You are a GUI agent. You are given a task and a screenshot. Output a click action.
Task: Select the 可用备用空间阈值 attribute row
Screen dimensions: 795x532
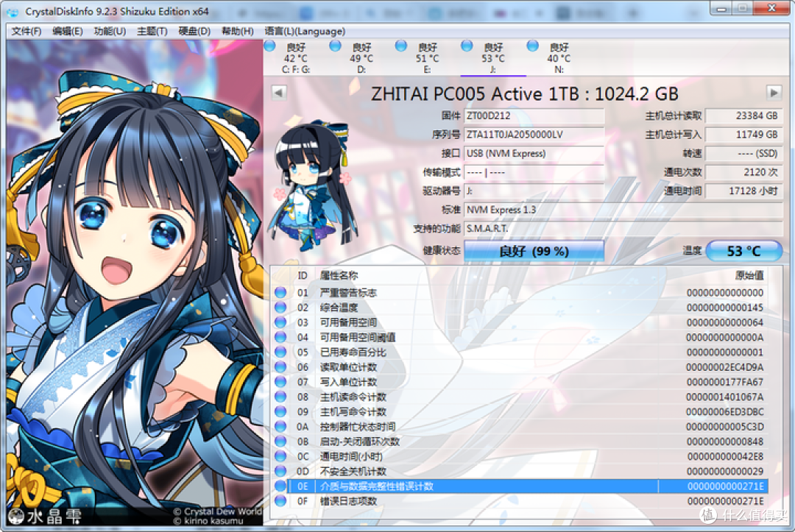click(x=520, y=337)
